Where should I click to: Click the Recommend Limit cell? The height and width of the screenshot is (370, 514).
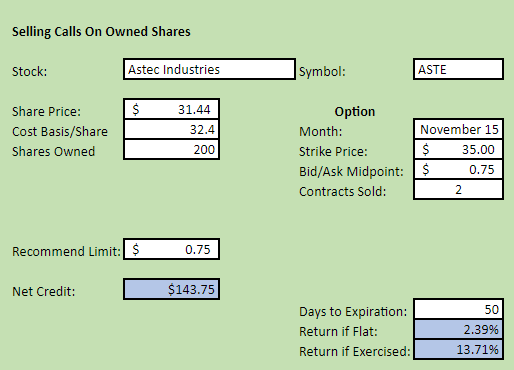(x=171, y=249)
